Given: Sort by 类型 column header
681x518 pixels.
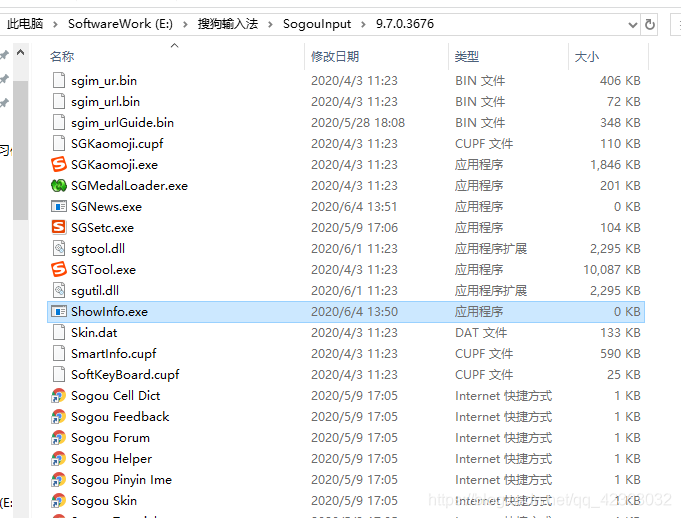Looking at the screenshot, I should point(467,56).
